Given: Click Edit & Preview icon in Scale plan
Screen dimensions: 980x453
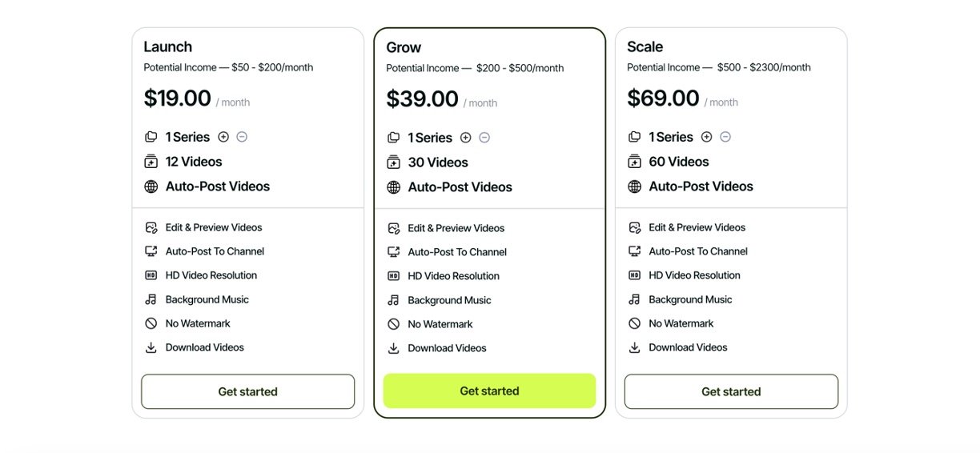Looking at the screenshot, I should 634,227.
